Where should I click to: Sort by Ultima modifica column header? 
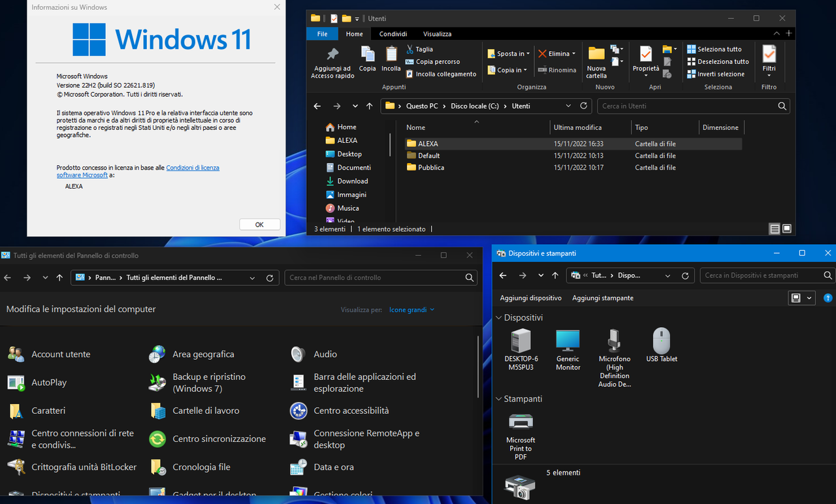[x=590, y=127]
